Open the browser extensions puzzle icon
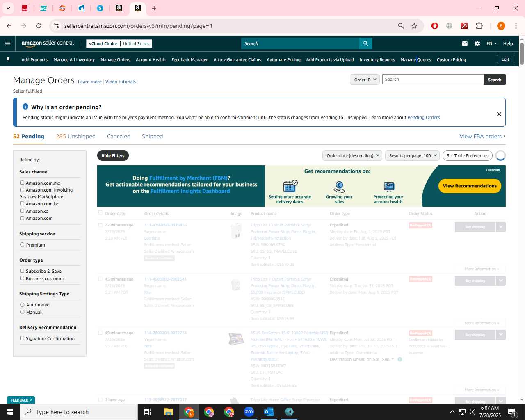This screenshot has width=525, height=420. (479, 26)
